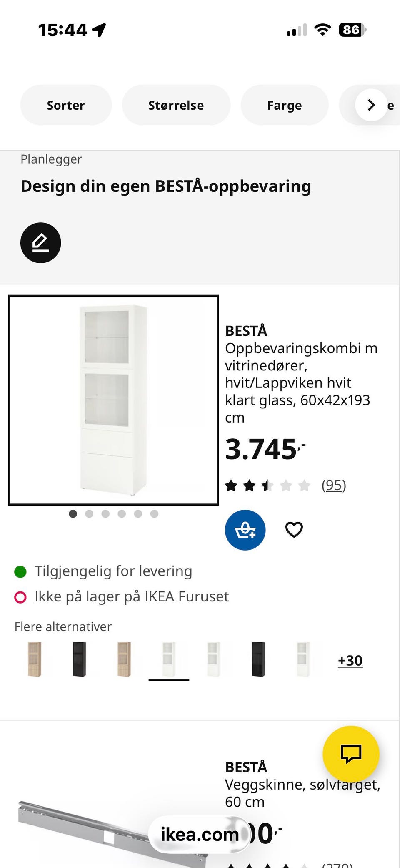Select the last white variant before +30
Screen dimensions: 400x868
click(303, 659)
